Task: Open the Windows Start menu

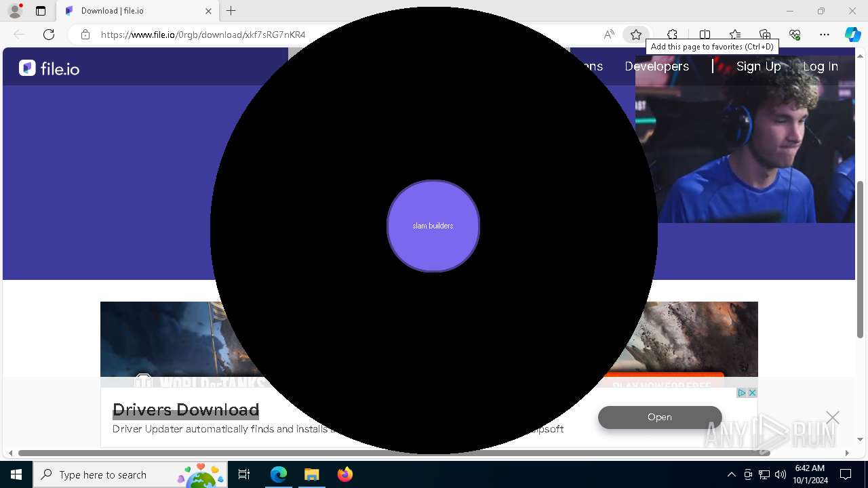Action: [16, 474]
